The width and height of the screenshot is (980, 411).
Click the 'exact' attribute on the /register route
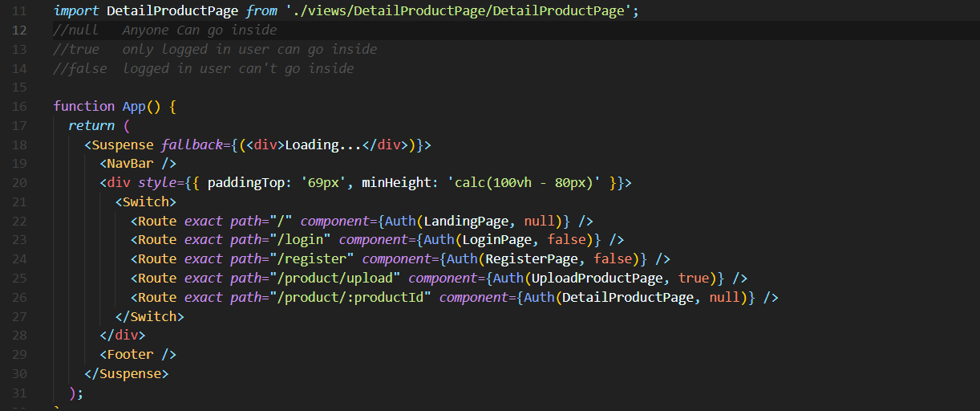tap(204, 260)
